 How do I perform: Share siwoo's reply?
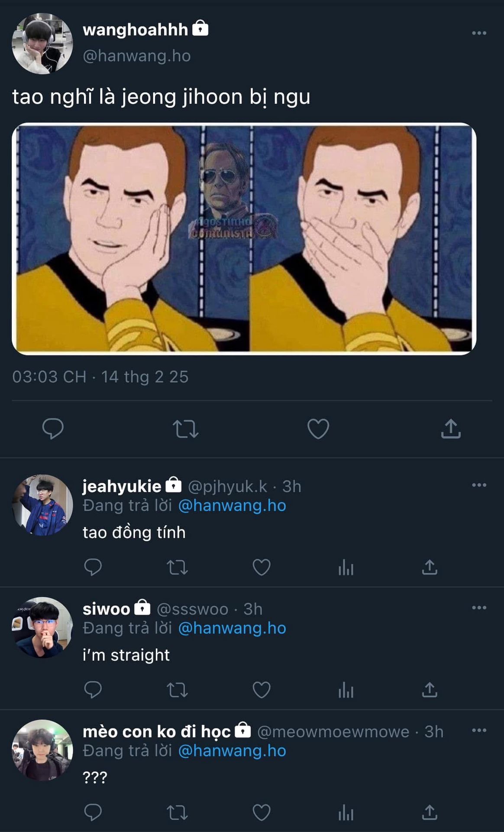(x=430, y=689)
